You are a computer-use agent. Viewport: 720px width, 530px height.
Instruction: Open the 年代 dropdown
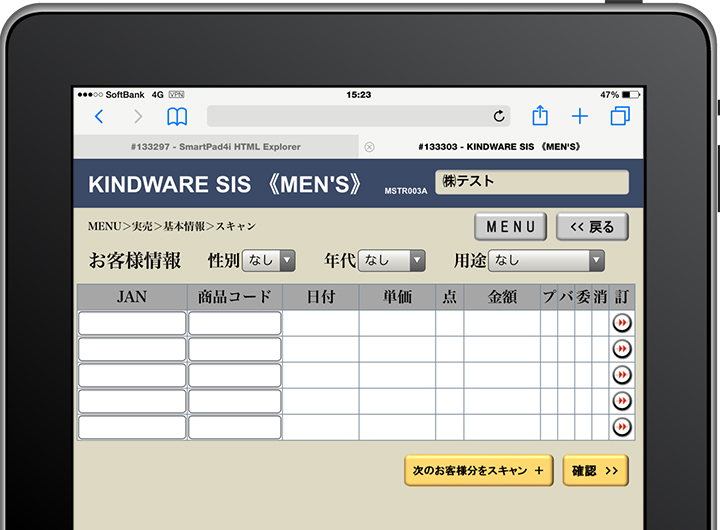coord(392,260)
